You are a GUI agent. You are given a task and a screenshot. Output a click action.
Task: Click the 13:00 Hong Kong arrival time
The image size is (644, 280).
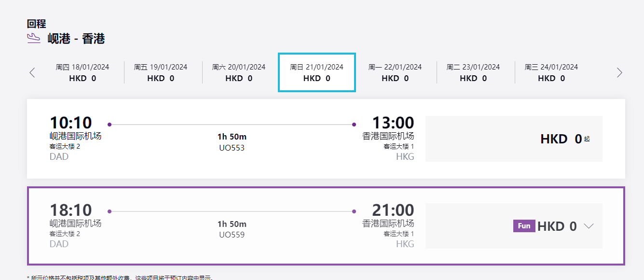click(393, 123)
